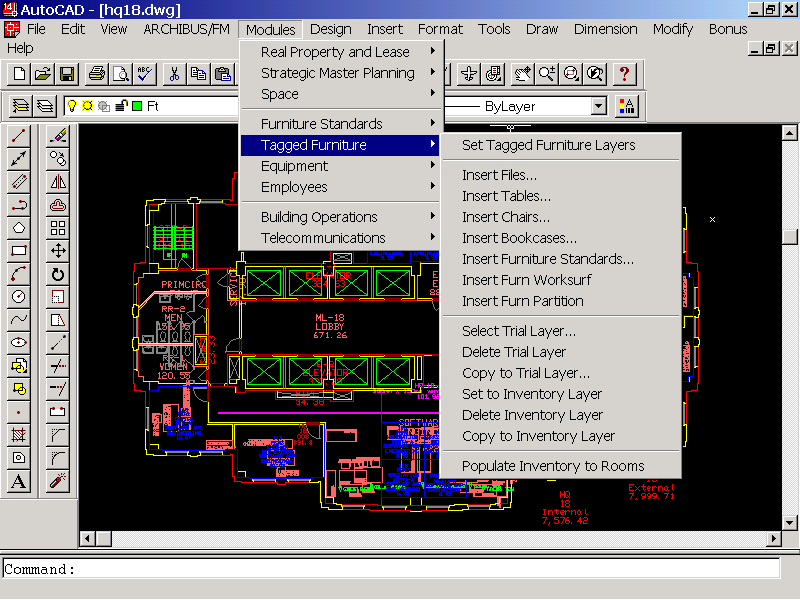The image size is (800, 600).
Task: Click the Zoom Previous tool
Action: pyautogui.click(x=594, y=74)
